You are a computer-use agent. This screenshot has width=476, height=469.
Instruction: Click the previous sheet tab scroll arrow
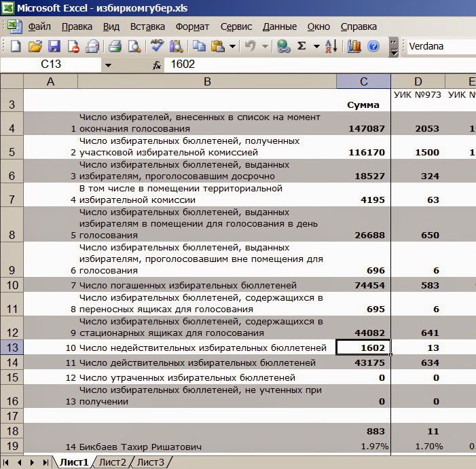coord(20,462)
